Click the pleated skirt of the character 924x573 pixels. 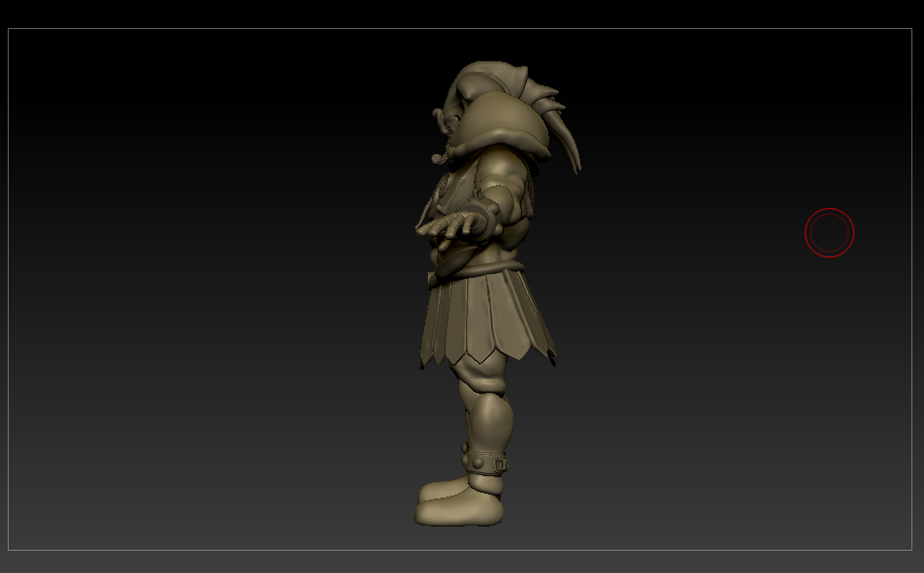pos(487,318)
